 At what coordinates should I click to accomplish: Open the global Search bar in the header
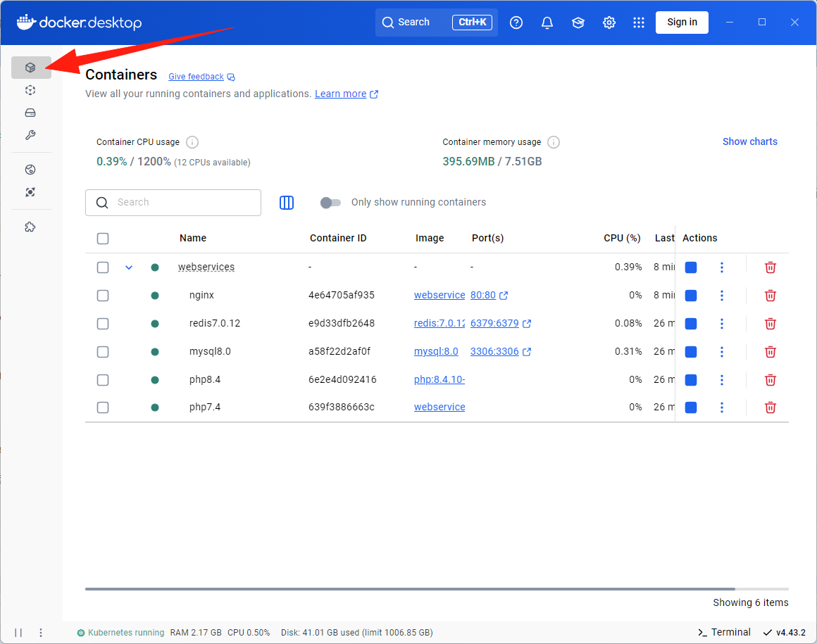(x=436, y=23)
